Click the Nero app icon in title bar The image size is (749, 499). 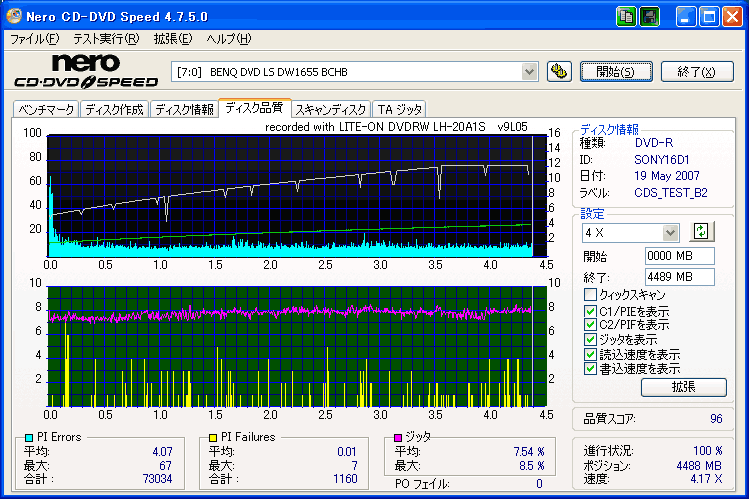pyautogui.click(x=14, y=16)
